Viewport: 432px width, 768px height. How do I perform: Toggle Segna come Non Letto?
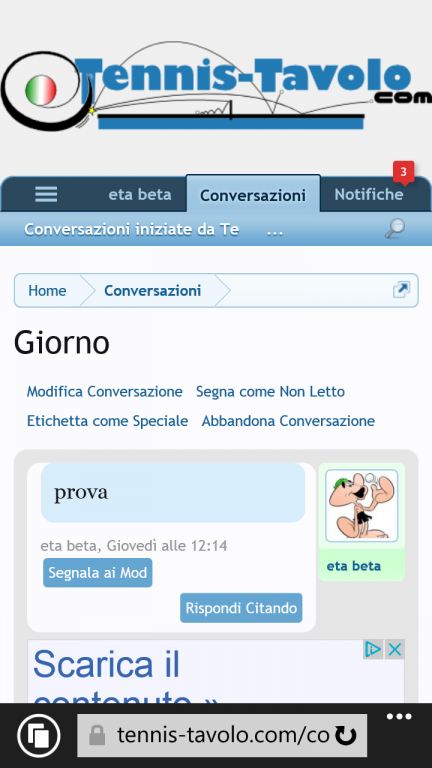[270, 392]
